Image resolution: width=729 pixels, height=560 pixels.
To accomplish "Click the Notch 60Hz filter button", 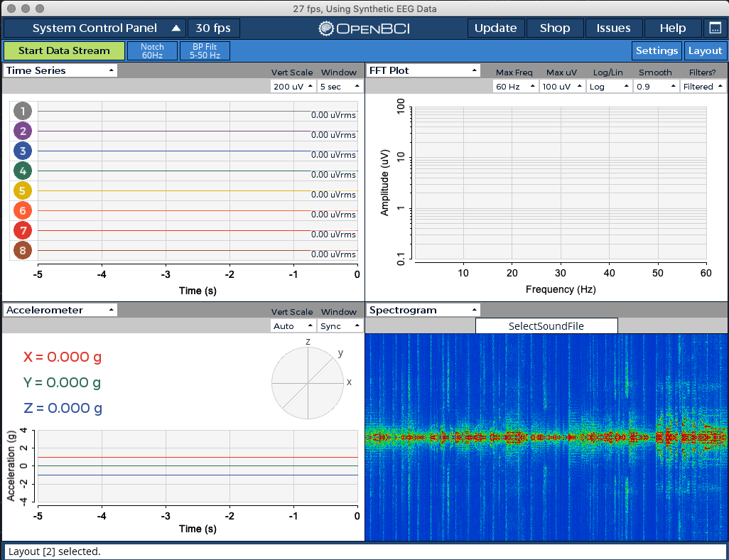I will point(152,50).
